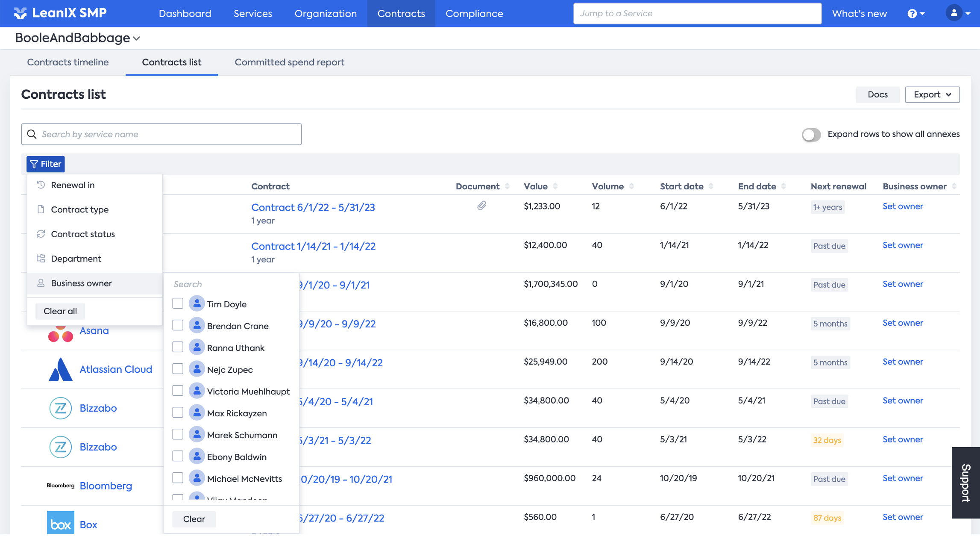Select Victoria Muehlhaupt checkbox

(x=178, y=391)
